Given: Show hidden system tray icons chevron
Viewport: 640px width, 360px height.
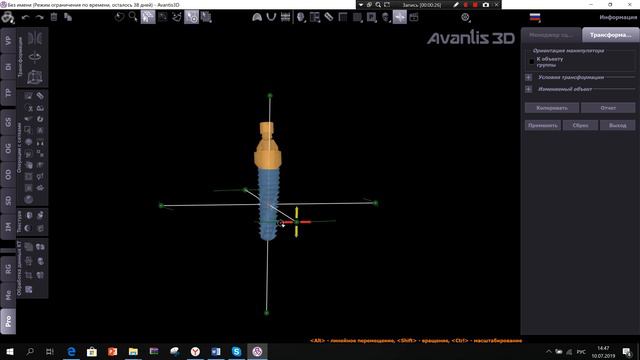Looking at the screenshot, I should [549, 352].
